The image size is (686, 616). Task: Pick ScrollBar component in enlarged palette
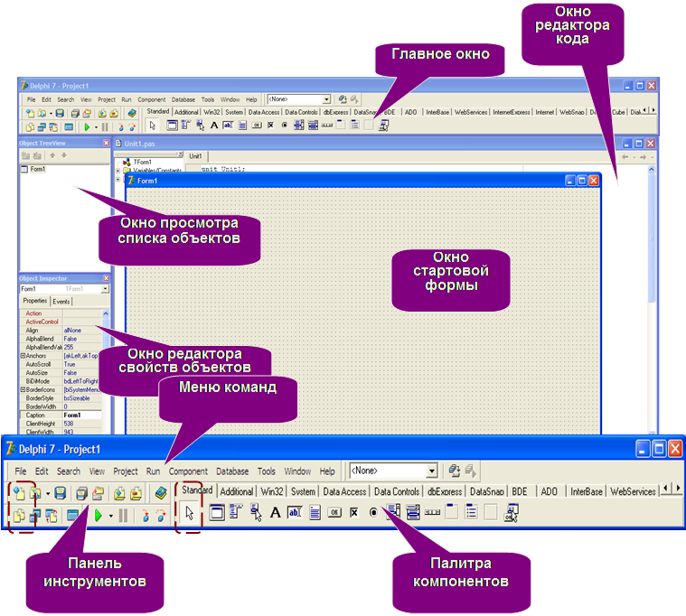[x=432, y=512]
